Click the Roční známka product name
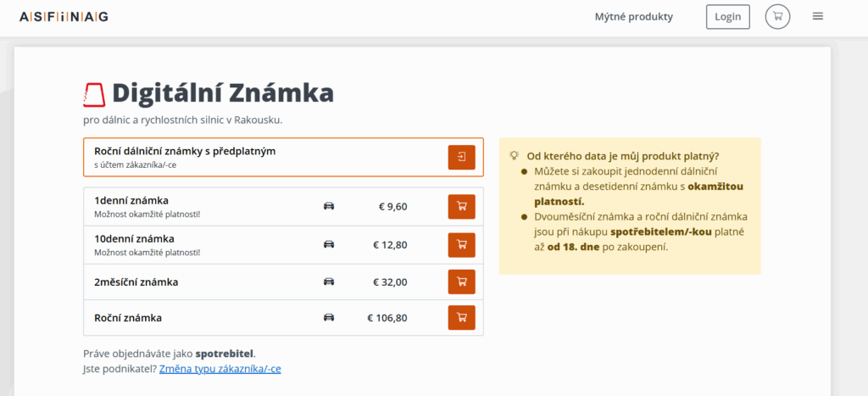 [x=128, y=318]
